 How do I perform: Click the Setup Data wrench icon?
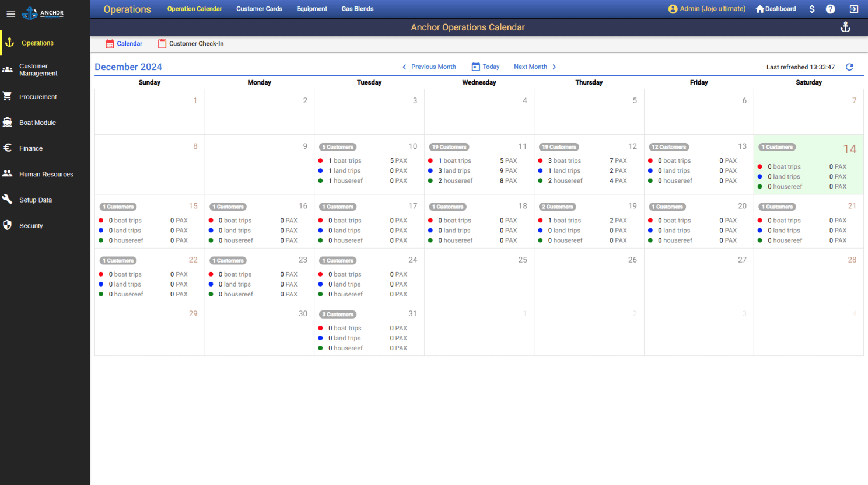pos(8,200)
